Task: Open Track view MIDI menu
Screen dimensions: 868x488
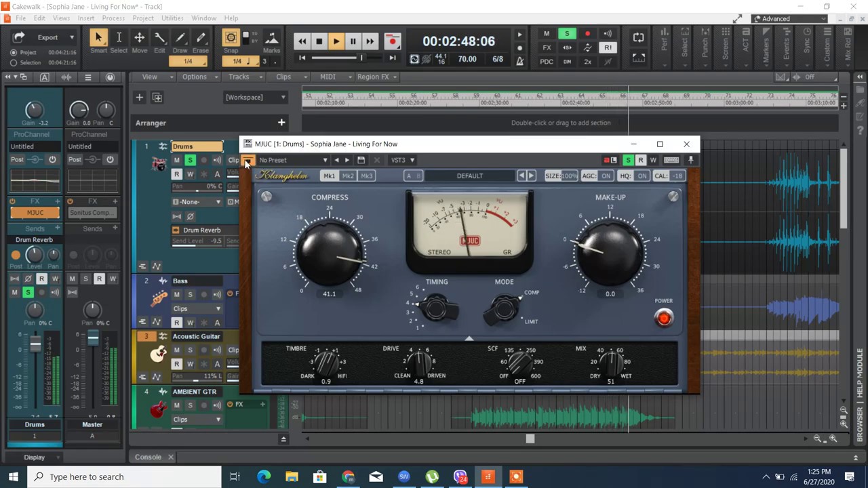Action: click(x=332, y=77)
